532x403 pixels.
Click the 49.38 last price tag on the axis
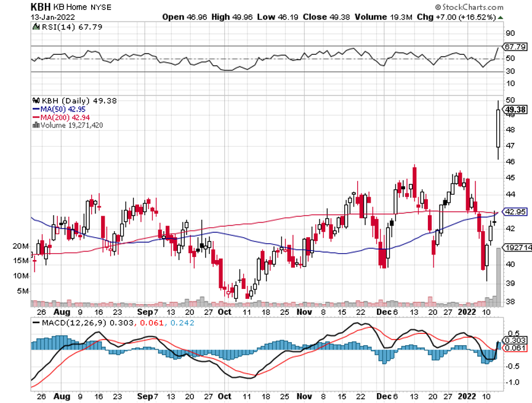coord(515,110)
